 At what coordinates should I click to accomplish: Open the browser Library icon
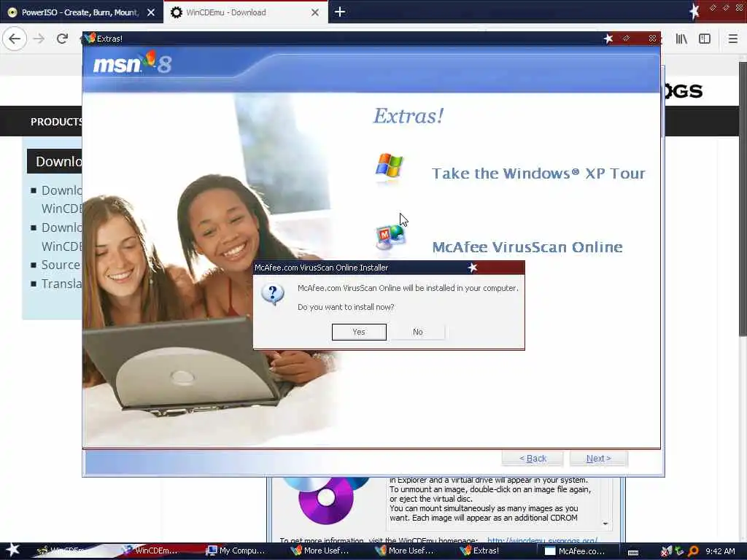click(x=681, y=39)
